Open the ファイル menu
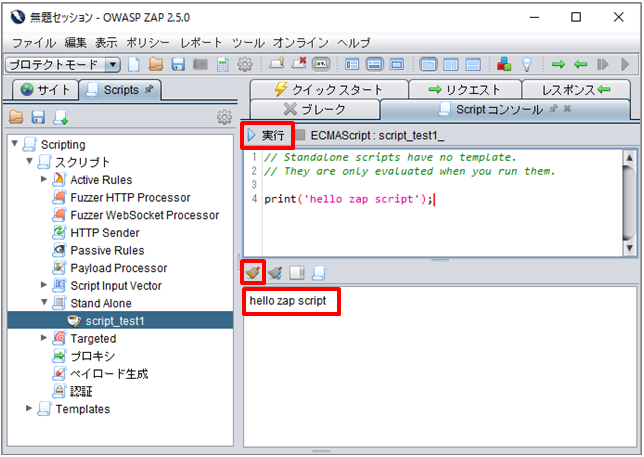 point(34,42)
